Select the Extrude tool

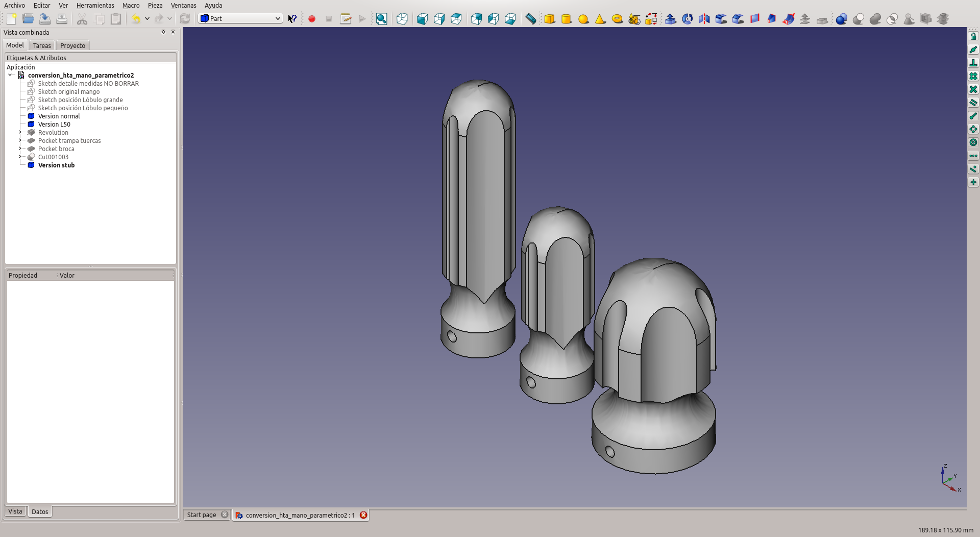pos(671,19)
